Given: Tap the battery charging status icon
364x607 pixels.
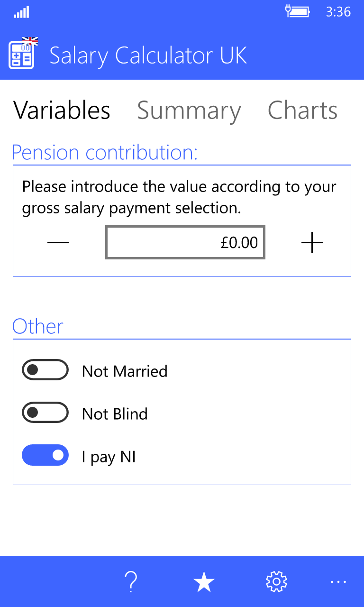Looking at the screenshot, I should pyautogui.click(x=297, y=11).
